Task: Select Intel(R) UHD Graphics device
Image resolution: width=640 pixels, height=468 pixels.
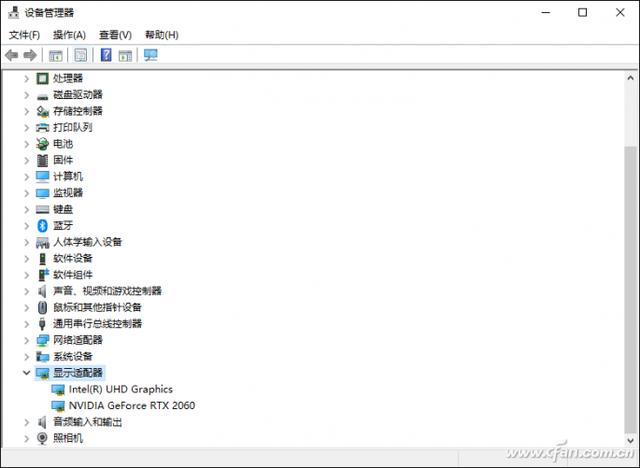Action: pyautogui.click(x=121, y=389)
